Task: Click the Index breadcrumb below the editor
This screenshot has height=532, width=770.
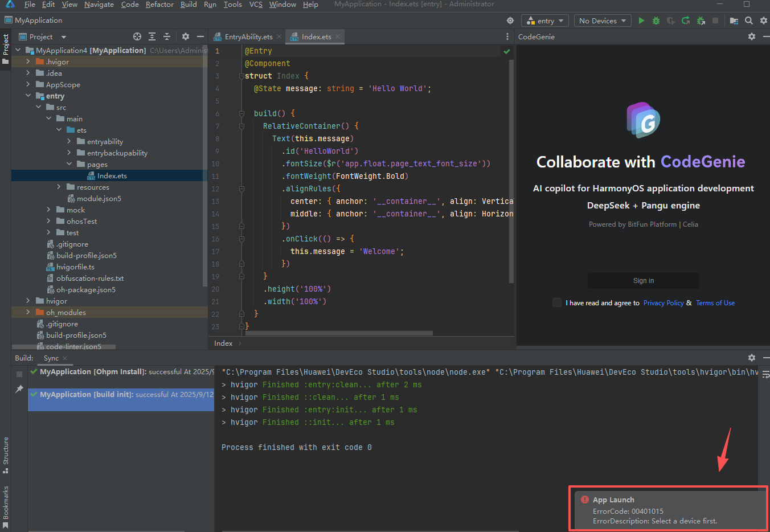Action: click(223, 343)
